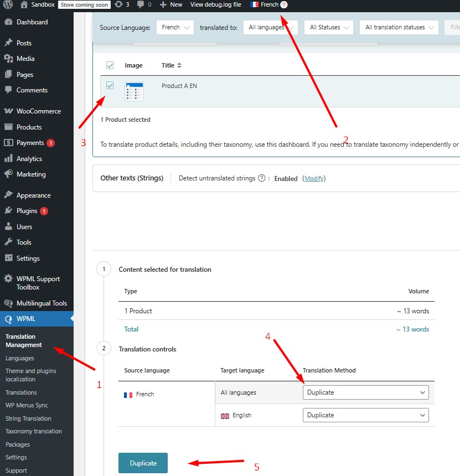Click the Appearance brush icon
This screenshot has width=460, height=476.
pyautogui.click(x=8, y=195)
